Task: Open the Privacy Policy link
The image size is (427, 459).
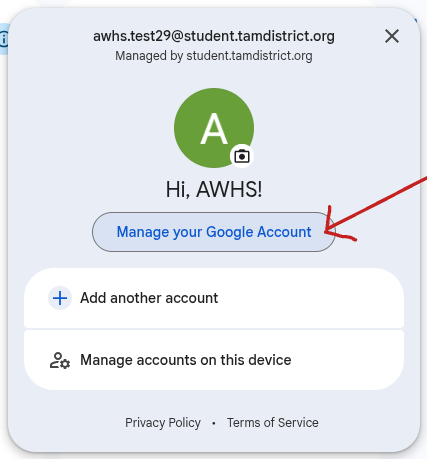Action: pos(163,423)
